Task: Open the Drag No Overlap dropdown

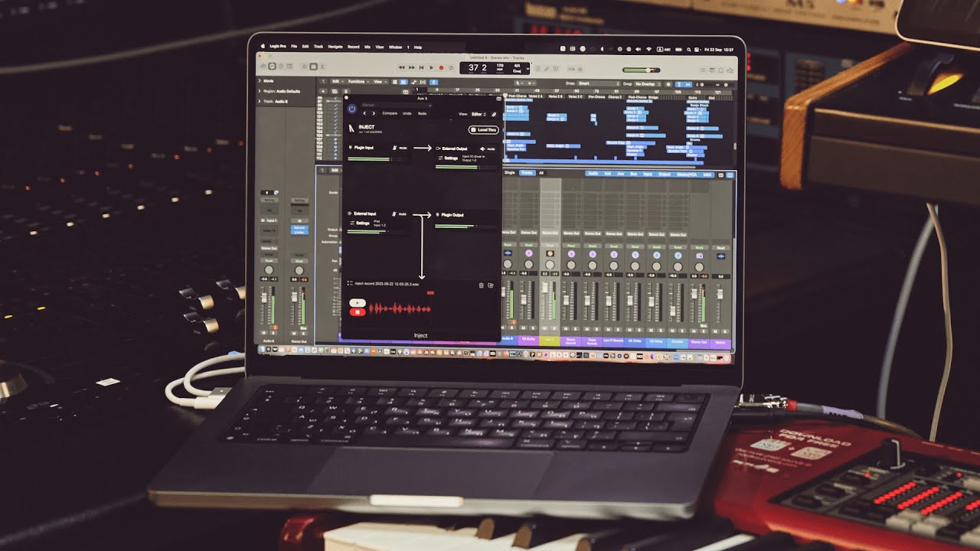Action: (x=647, y=83)
